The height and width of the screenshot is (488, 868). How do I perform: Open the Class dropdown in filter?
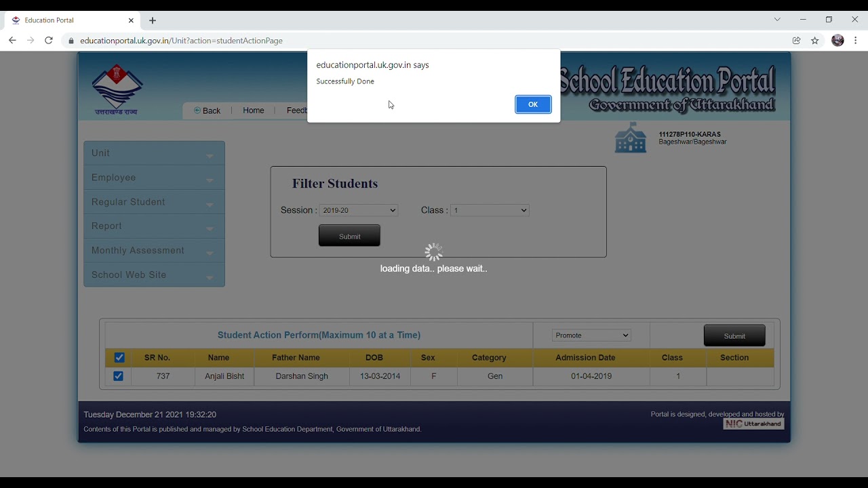point(490,211)
